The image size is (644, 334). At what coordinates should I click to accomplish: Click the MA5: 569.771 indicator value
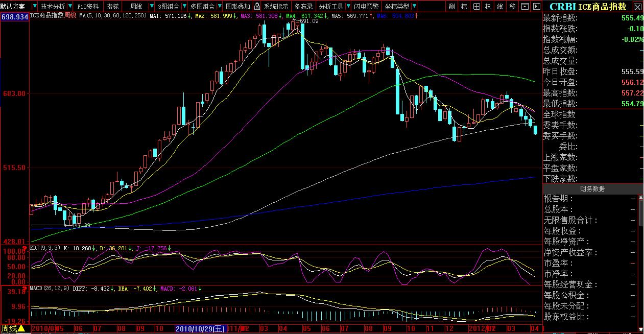point(351,16)
